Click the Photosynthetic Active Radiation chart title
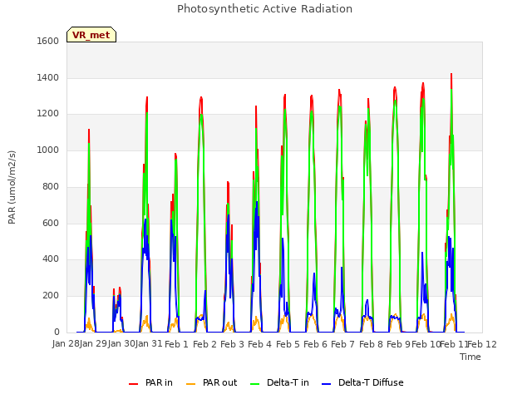 [264, 9]
